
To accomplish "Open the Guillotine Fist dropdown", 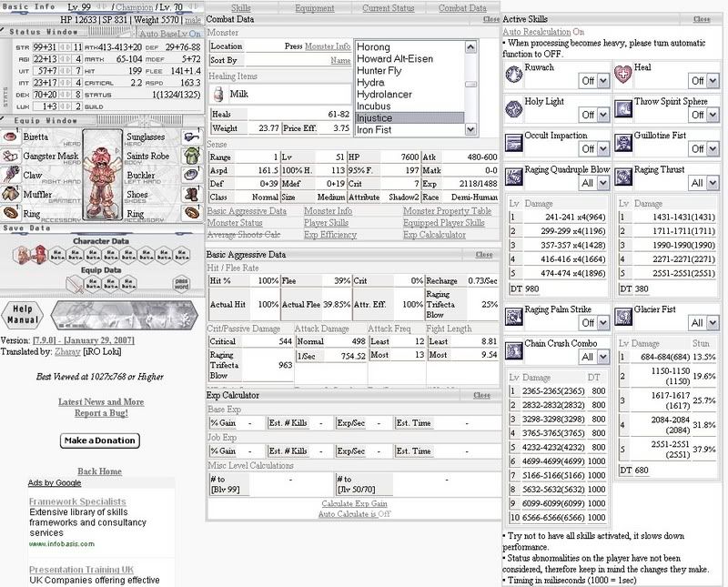I will pyautogui.click(x=703, y=149).
